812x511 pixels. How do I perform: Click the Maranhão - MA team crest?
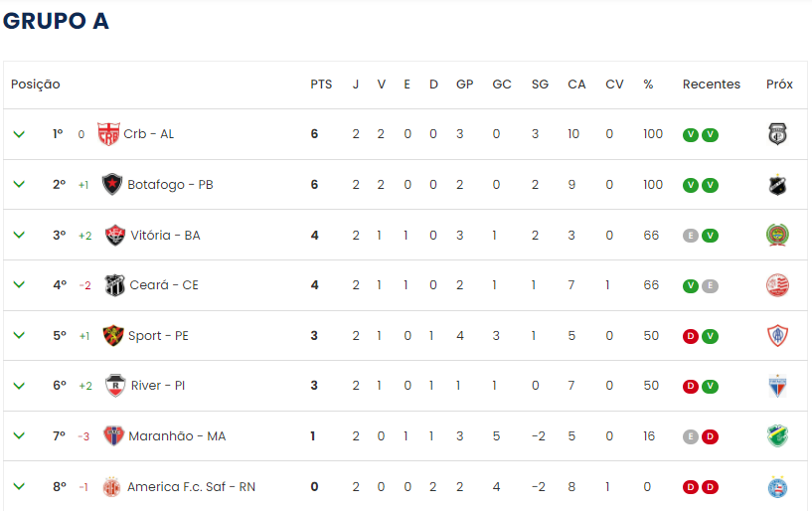(x=113, y=436)
